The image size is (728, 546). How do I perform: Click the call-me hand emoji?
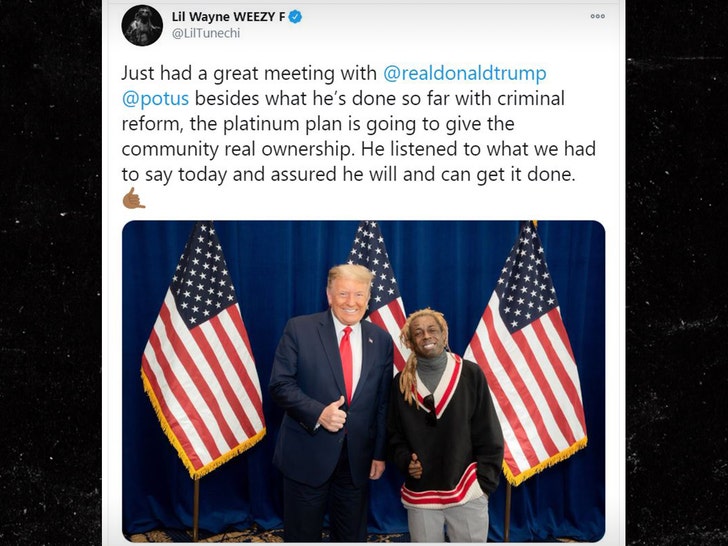(x=134, y=198)
